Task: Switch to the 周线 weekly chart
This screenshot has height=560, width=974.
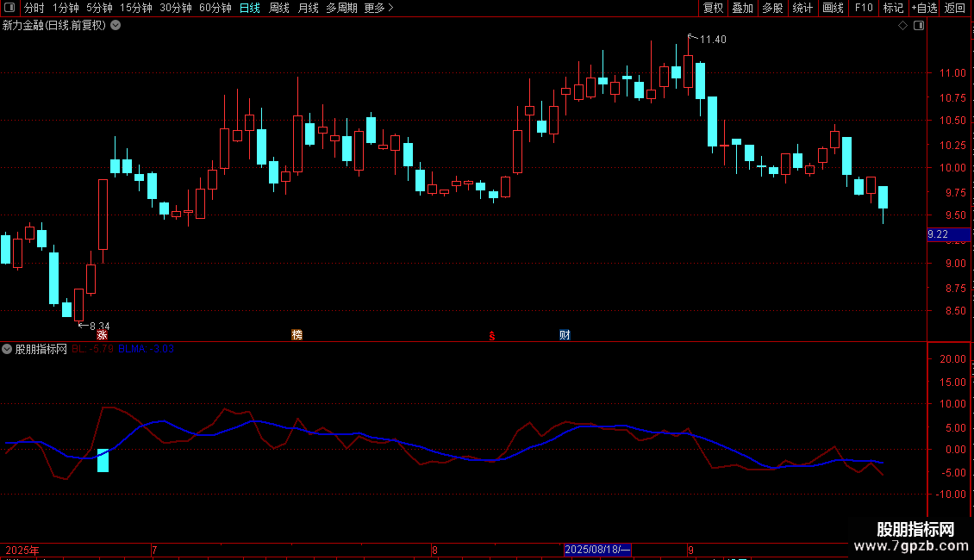Action: (279, 8)
